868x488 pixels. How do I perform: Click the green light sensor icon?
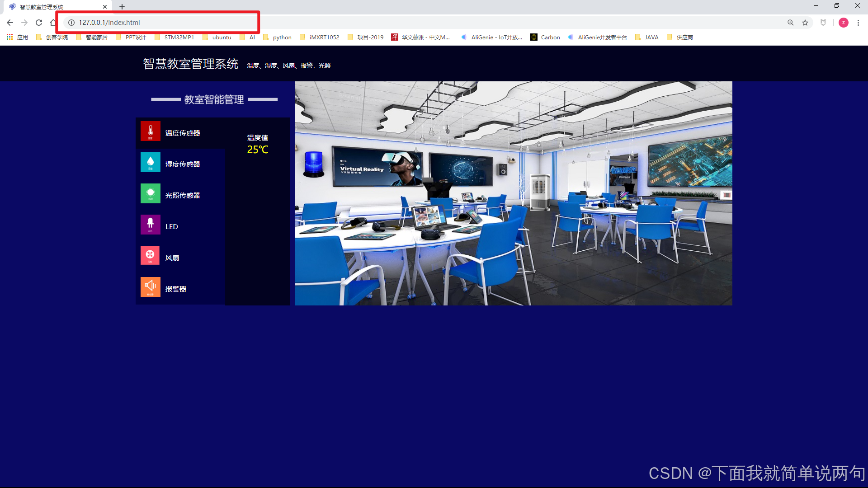point(150,193)
